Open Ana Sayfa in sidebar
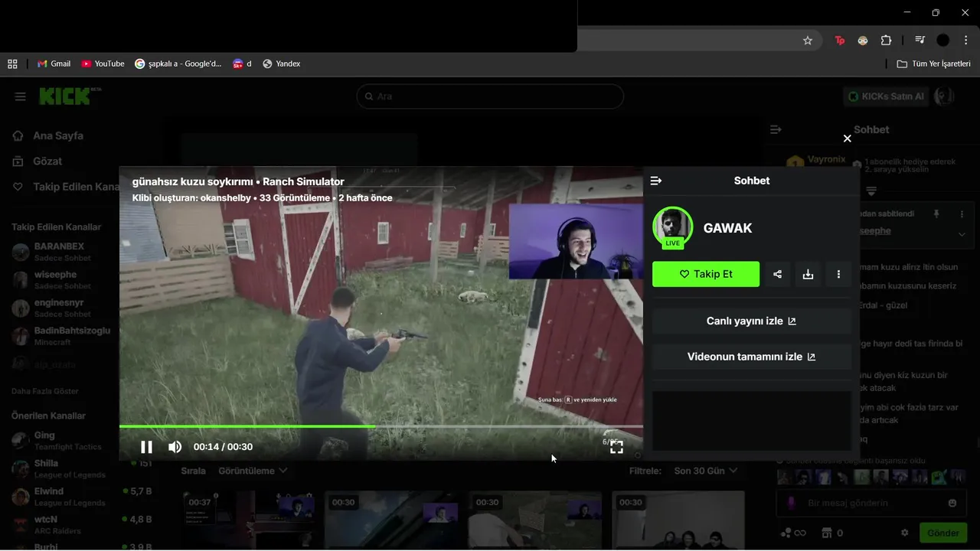 [x=49, y=135]
